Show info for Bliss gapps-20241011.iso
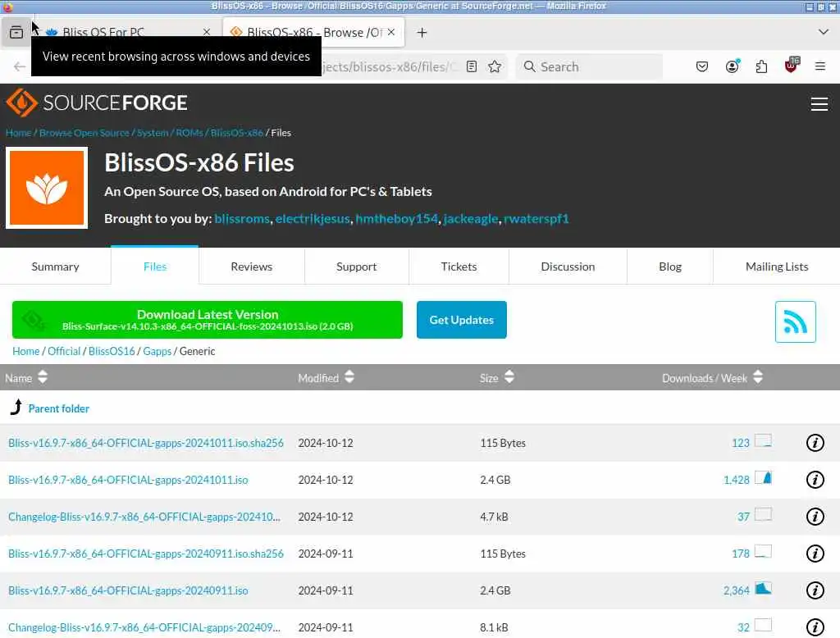The width and height of the screenshot is (840, 638). (815, 480)
